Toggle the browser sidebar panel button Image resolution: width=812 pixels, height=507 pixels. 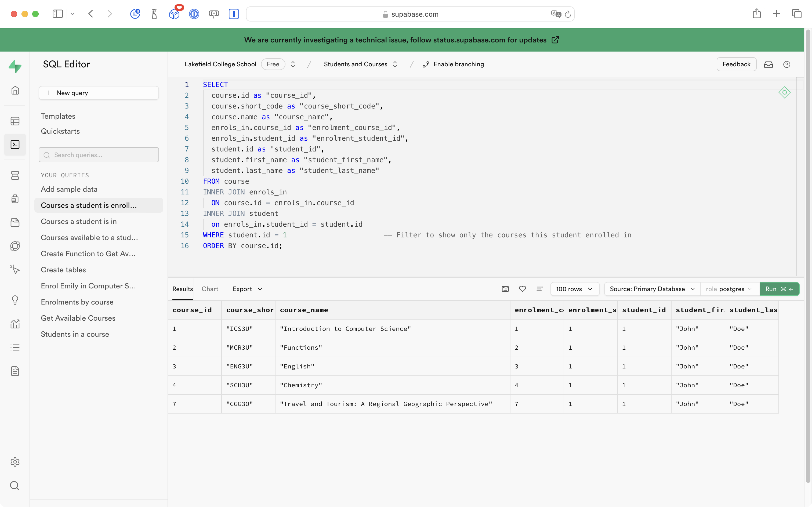click(58, 14)
